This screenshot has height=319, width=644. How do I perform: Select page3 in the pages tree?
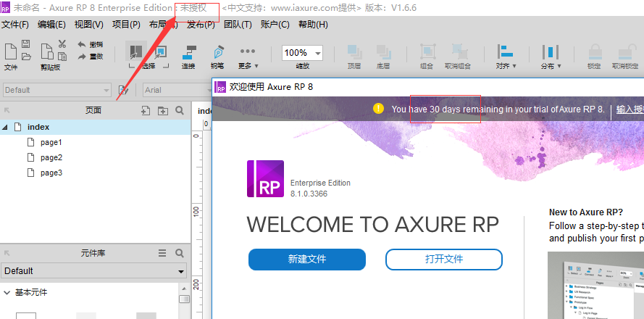pyautogui.click(x=51, y=173)
